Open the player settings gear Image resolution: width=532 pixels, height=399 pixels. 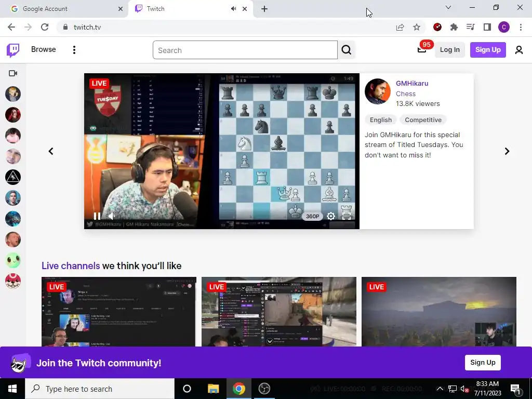click(x=331, y=216)
